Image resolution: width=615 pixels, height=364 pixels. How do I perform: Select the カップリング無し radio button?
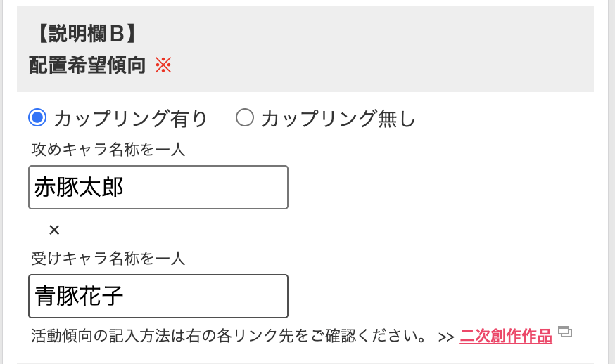(245, 117)
